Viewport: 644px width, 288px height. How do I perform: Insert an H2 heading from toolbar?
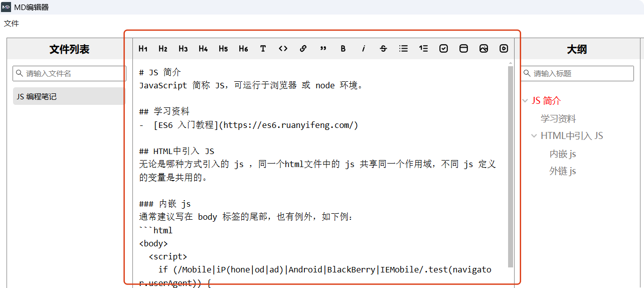[x=163, y=49]
